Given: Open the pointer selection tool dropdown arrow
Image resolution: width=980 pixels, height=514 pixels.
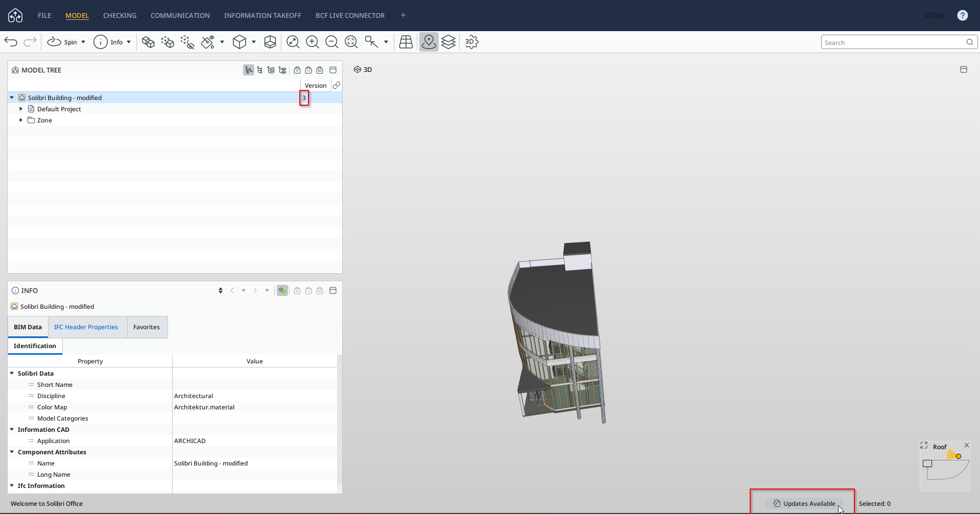Looking at the screenshot, I should click(x=386, y=42).
